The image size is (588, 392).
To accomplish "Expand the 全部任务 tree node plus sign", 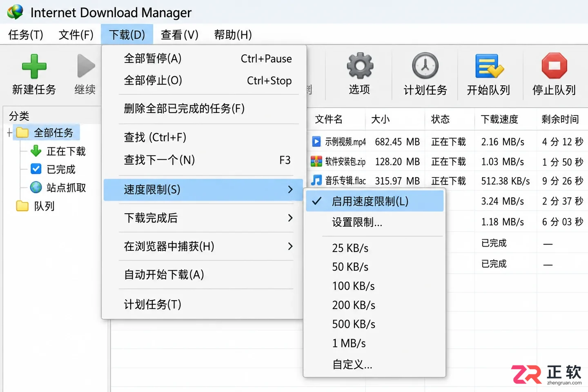I will tap(9, 133).
